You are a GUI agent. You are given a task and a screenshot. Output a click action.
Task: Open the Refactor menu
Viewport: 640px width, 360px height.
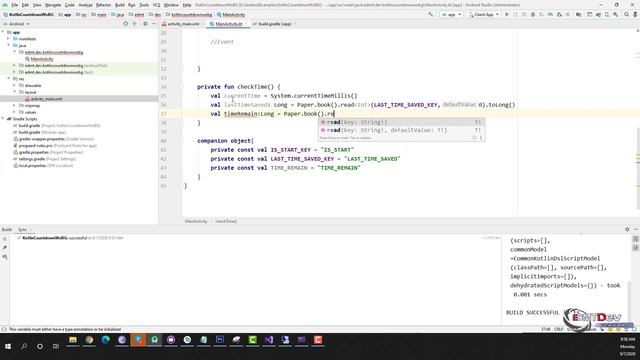pyautogui.click(x=103, y=5)
